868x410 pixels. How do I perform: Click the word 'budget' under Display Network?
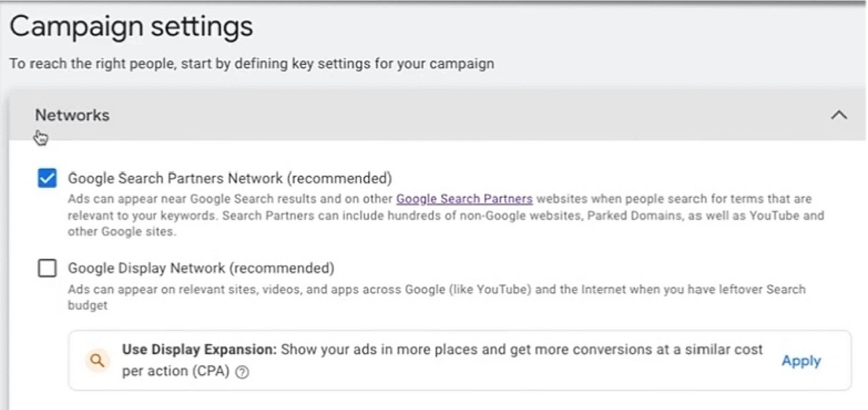tap(87, 305)
